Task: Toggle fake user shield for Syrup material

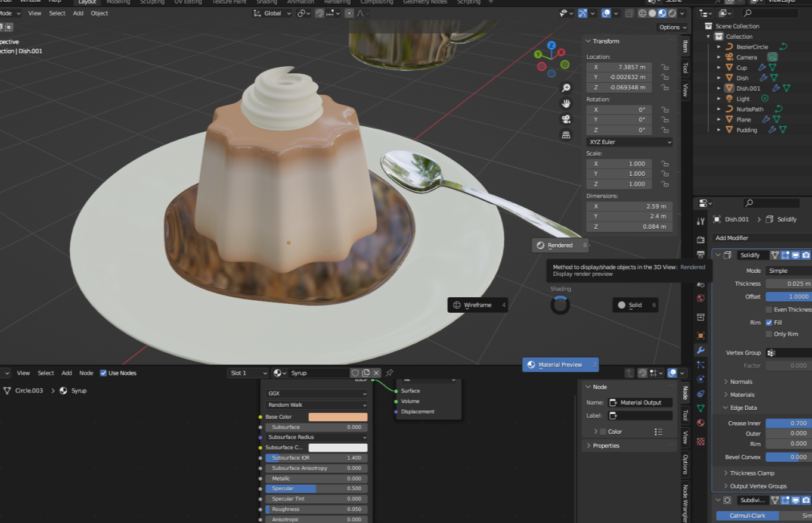Action: [355, 373]
